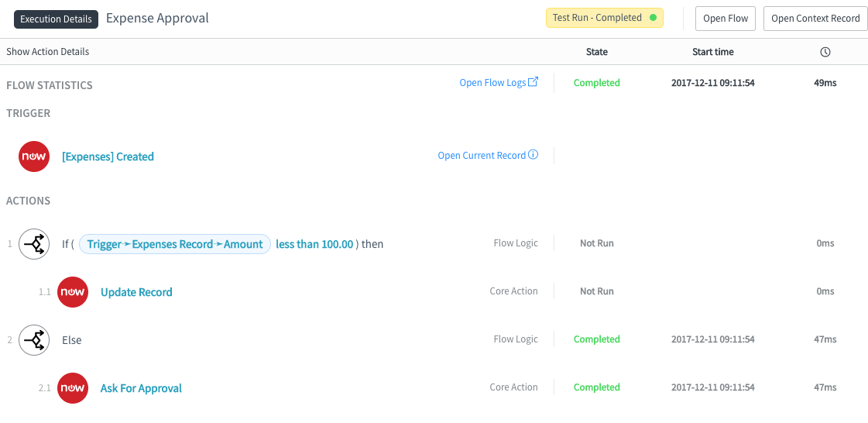Click the green dot in Test Run status
Viewport: 868px width, 423px height.
(653, 18)
